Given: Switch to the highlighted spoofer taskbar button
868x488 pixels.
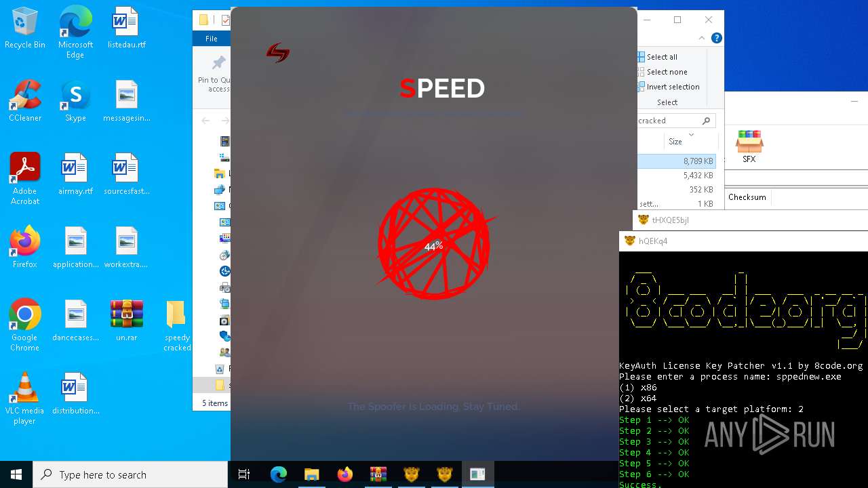Looking at the screenshot, I should (x=477, y=474).
